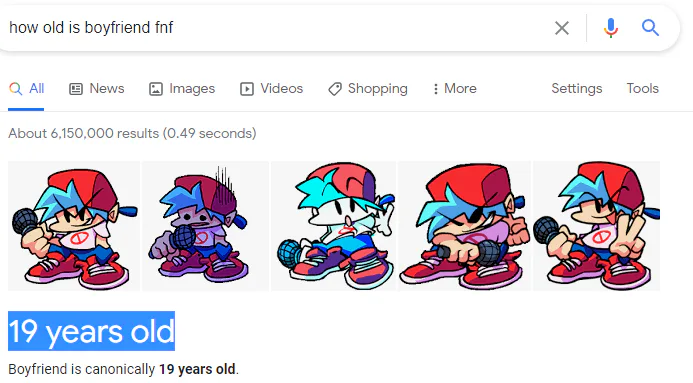
Task: Open first Boyfriend image holding microphone
Action: point(74,226)
